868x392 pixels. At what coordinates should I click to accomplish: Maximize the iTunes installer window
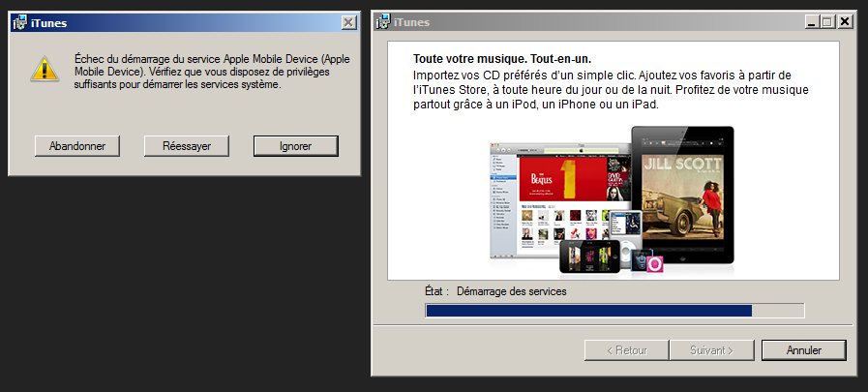(x=826, y=21)
